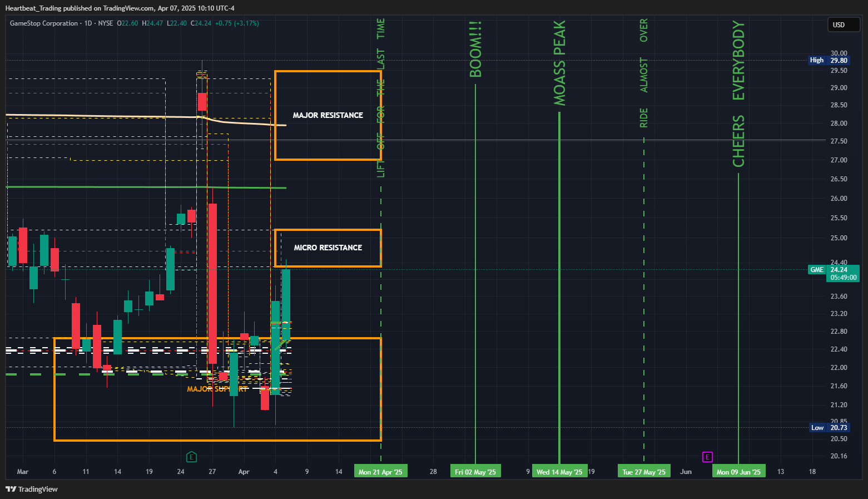
Task: Click the Jun label on time axis
Action: pos(686,472)
